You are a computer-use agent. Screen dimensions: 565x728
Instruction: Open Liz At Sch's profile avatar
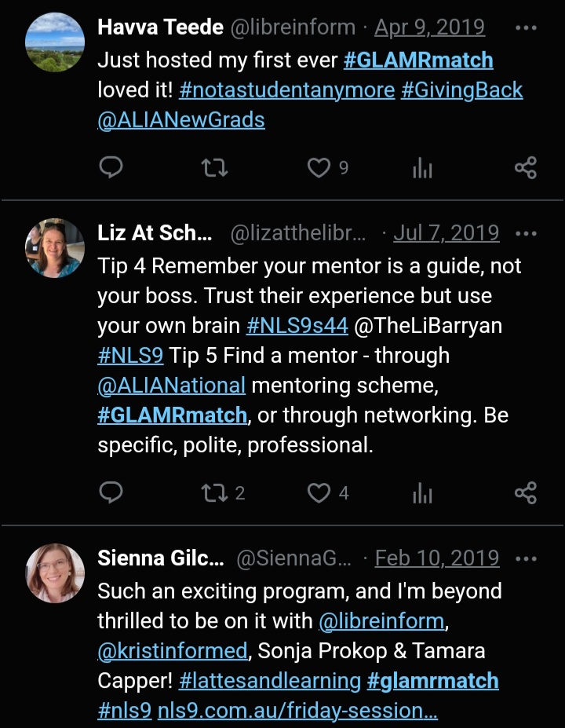point(55,247)
